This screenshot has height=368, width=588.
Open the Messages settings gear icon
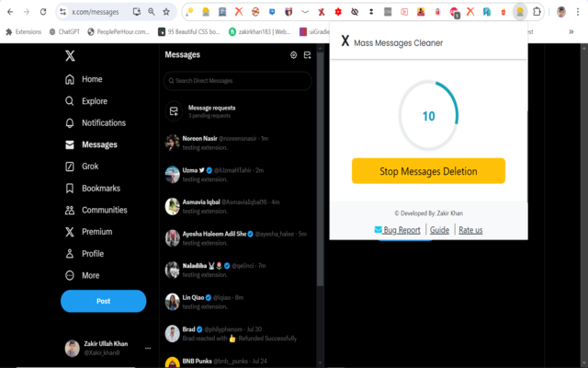click(294, 55)
